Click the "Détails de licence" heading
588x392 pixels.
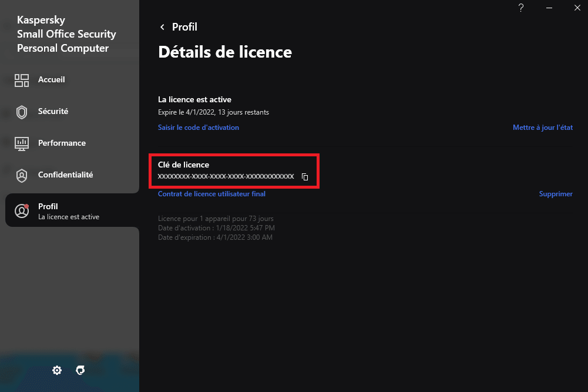pyautogui.click(x=225, y=52)
